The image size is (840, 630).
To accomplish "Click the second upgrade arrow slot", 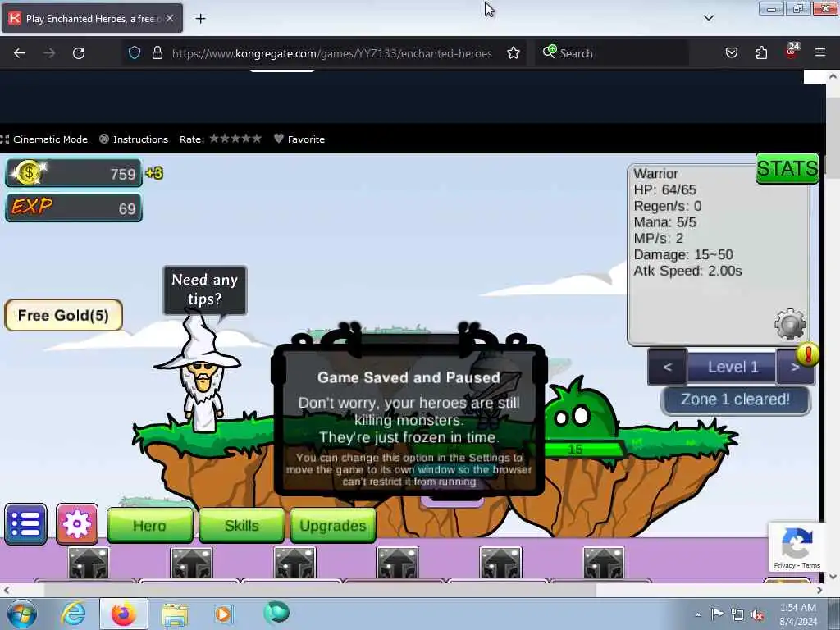I will click(191, 563).
